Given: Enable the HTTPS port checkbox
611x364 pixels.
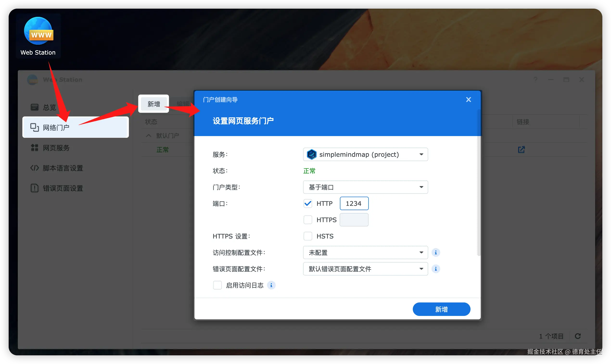Looking at the screenshot, I should pyautogui.click(x=308, y=220).
